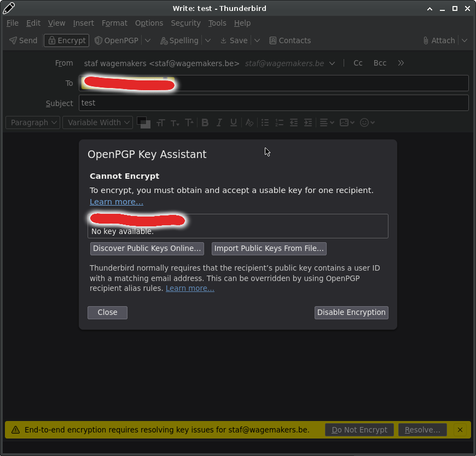Choose Do Not Encrypt in notification

[359, 430]
